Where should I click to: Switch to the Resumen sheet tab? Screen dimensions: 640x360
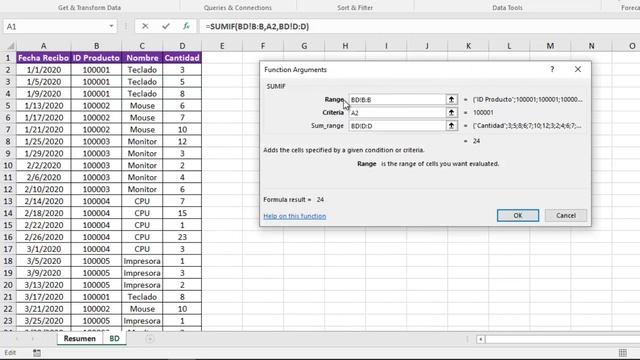coord(80,338)
